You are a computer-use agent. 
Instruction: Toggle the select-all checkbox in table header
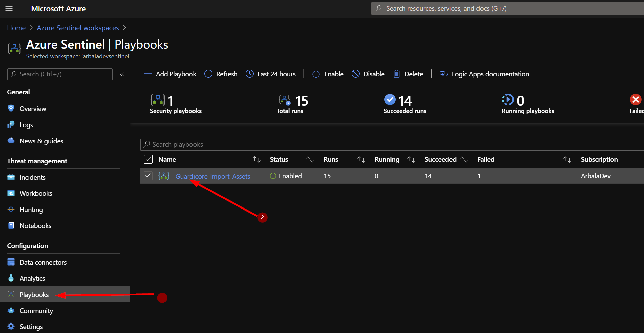pos(148,159)
